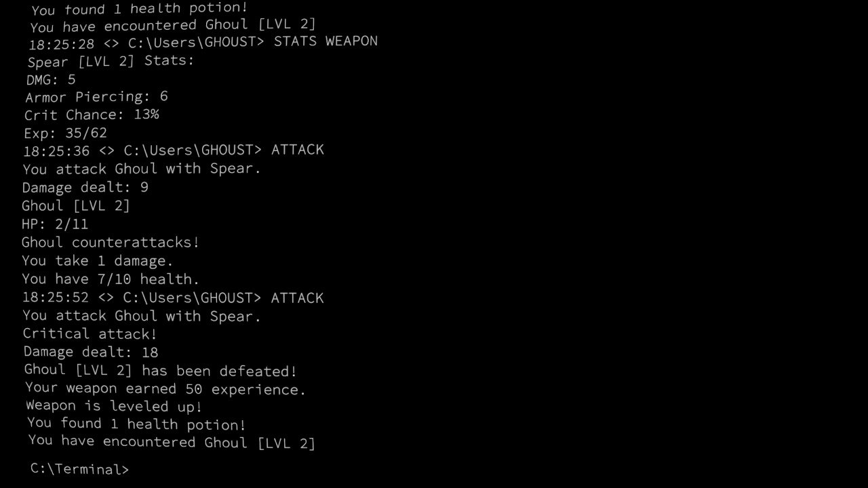Select the "Spear [LVL 2] Stats:" line
Viewport: 868px width, 488px height.
pyautogui.click(x=111, y=61)
